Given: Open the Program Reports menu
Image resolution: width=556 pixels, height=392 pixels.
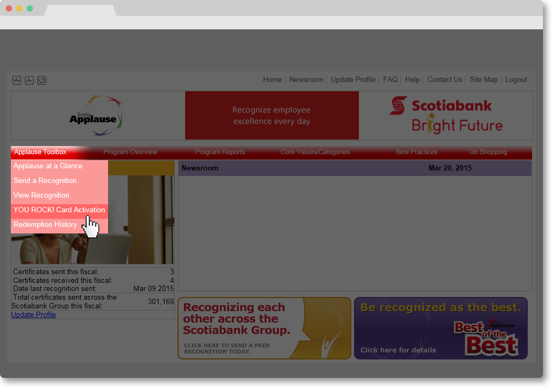Looking at the screenshot, I should click(x=220, y=152).
